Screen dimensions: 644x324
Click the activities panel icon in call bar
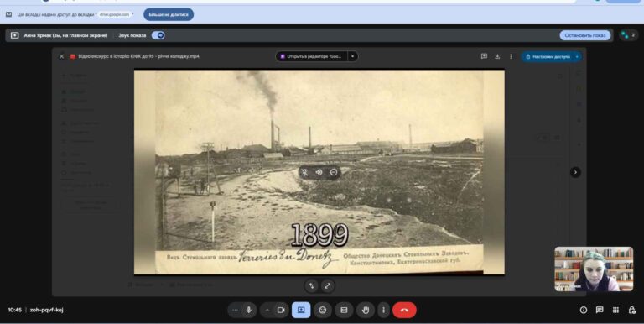[x=344, y=310]
